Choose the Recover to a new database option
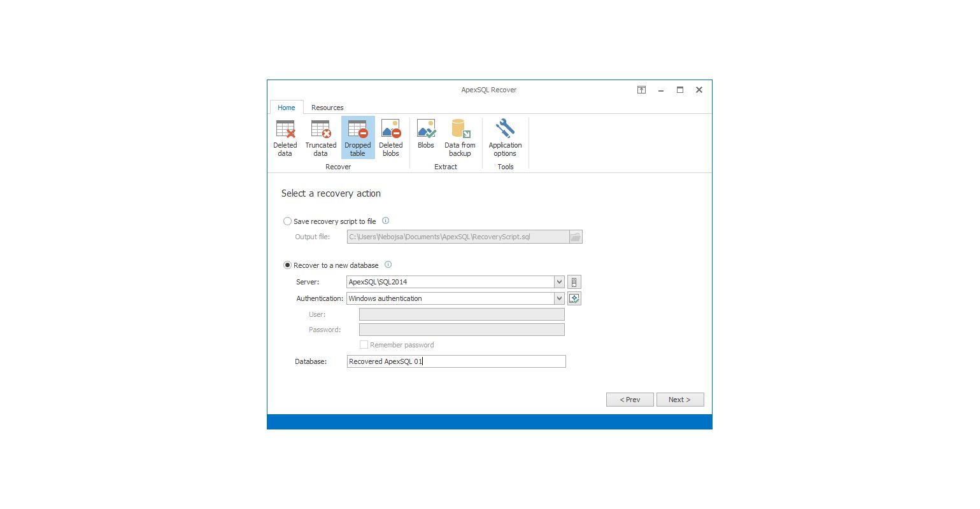The width and height of the screenshot is (980, 509). [288, 265]
